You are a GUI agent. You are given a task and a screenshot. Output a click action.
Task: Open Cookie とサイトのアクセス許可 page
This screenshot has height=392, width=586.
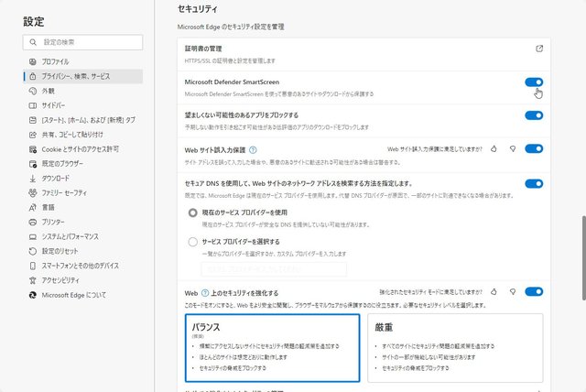pos(83,149)
